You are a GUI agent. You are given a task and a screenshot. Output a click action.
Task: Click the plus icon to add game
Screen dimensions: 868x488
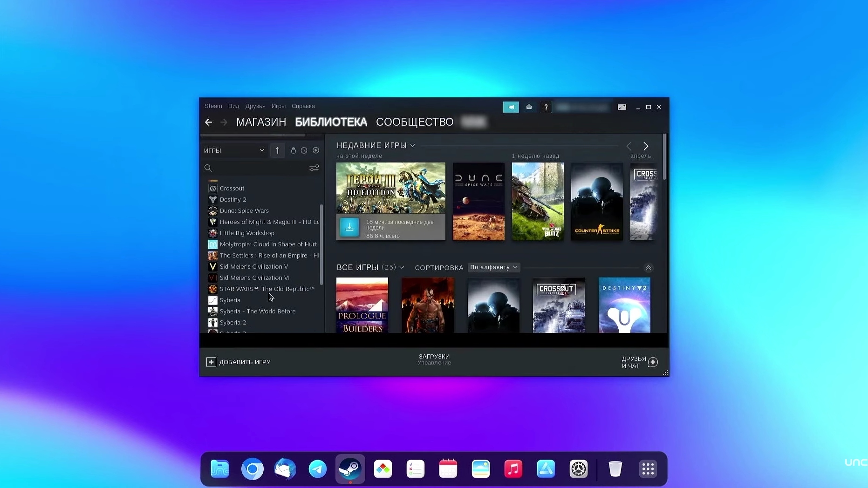click(211, 362)
